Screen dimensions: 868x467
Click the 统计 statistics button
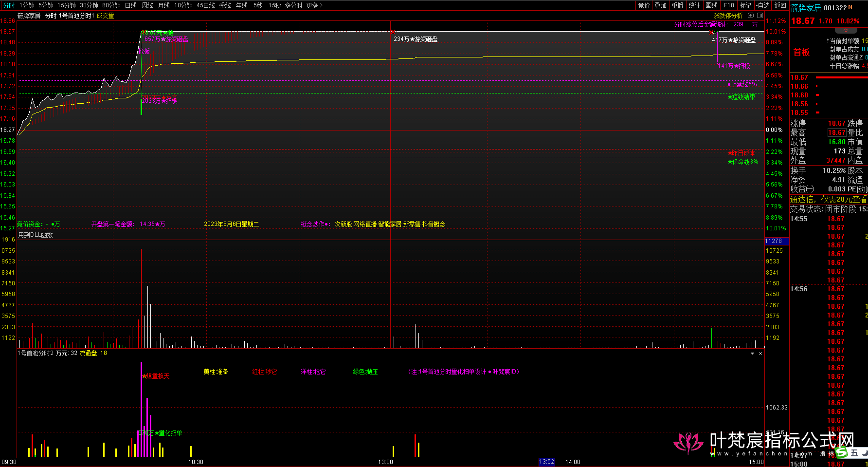click(x=695, y=5)
